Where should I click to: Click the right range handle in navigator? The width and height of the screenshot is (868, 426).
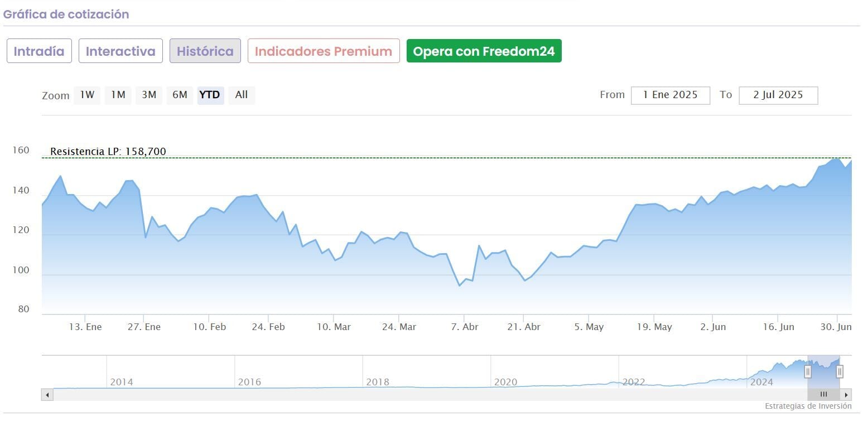pos(839,371)
